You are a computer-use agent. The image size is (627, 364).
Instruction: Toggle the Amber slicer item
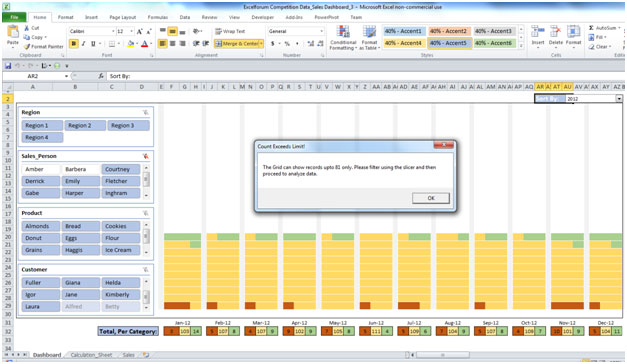point(41,169)
